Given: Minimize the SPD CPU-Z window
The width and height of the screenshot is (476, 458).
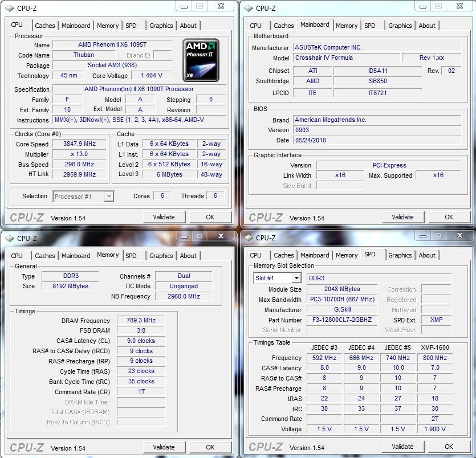Looking at the screenshot, I should 423,236.
